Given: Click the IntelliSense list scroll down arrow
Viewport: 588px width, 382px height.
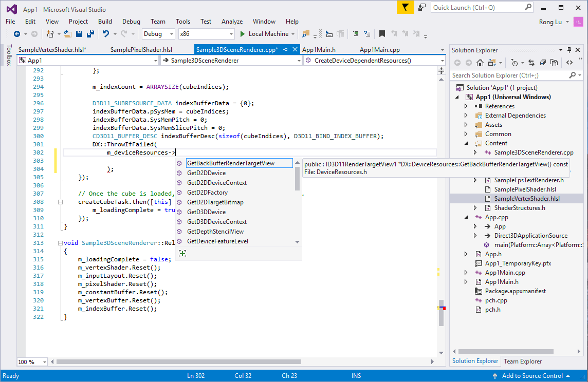Looking at the screenshot, I should pyautogui.click(x=298, y=242).
